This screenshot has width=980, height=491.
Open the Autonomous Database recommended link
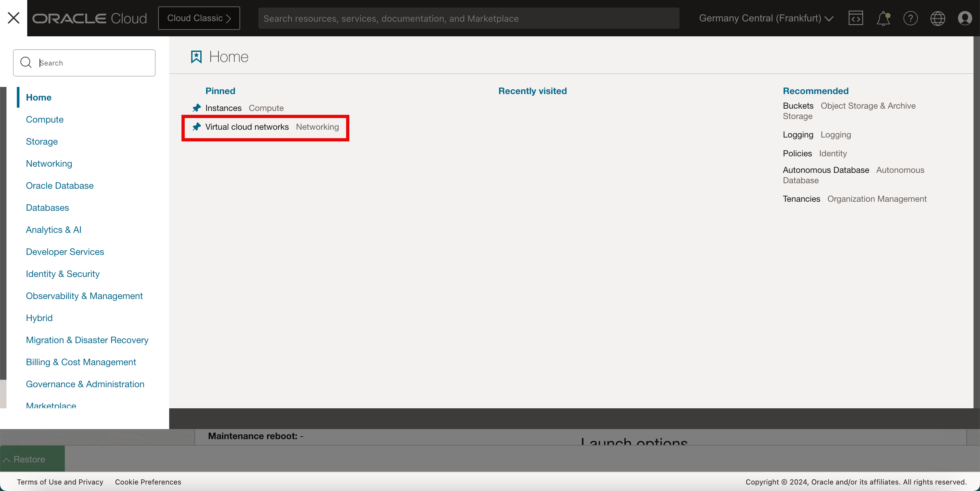(x=825, y=170)
